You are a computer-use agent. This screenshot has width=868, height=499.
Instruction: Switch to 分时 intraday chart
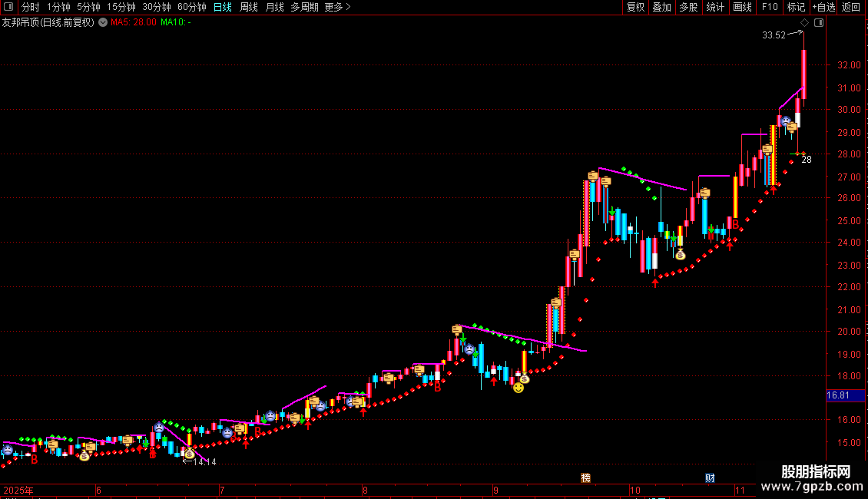tap(31, 7)
